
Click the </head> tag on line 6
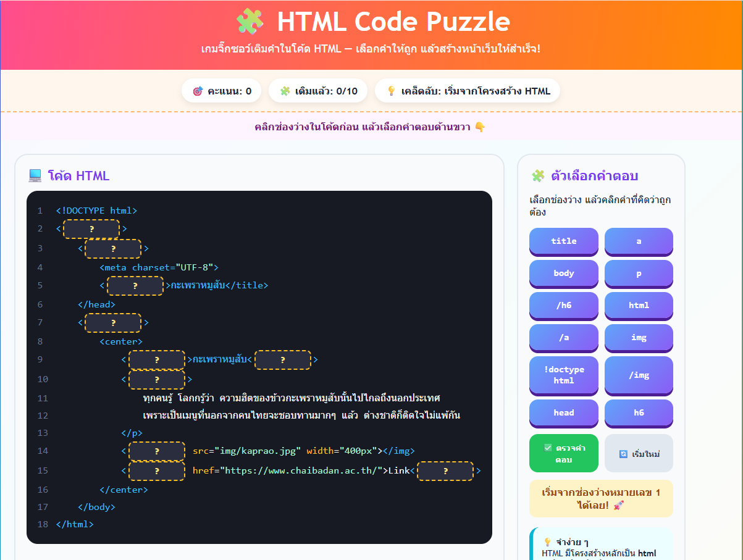click(x=96, y=304)
